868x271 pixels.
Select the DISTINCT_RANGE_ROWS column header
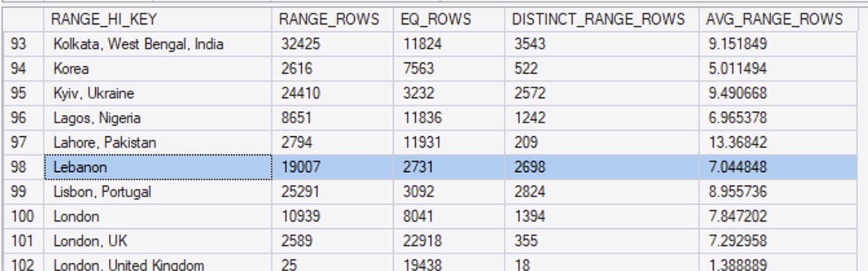pyautogui.click(x=598, y=19)
